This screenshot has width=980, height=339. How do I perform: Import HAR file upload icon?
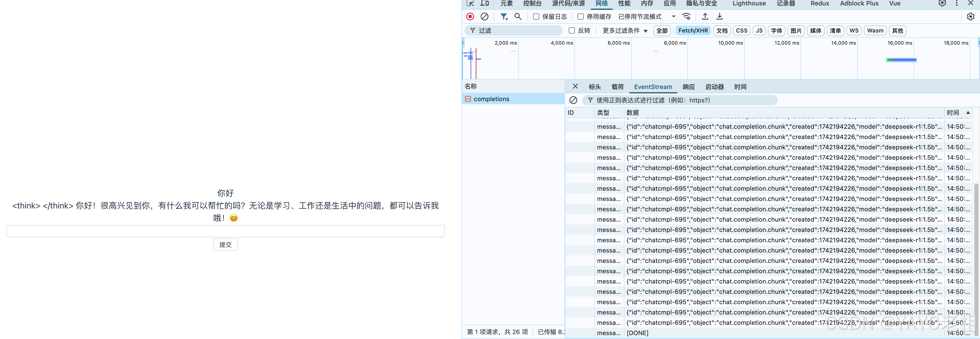tap(705, 16)
